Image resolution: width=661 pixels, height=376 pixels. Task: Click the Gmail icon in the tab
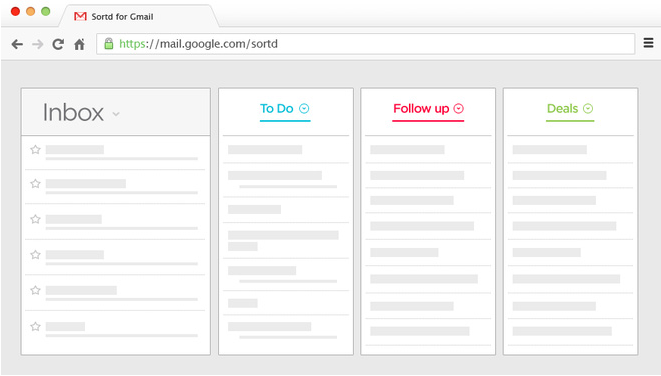(80, 16)
